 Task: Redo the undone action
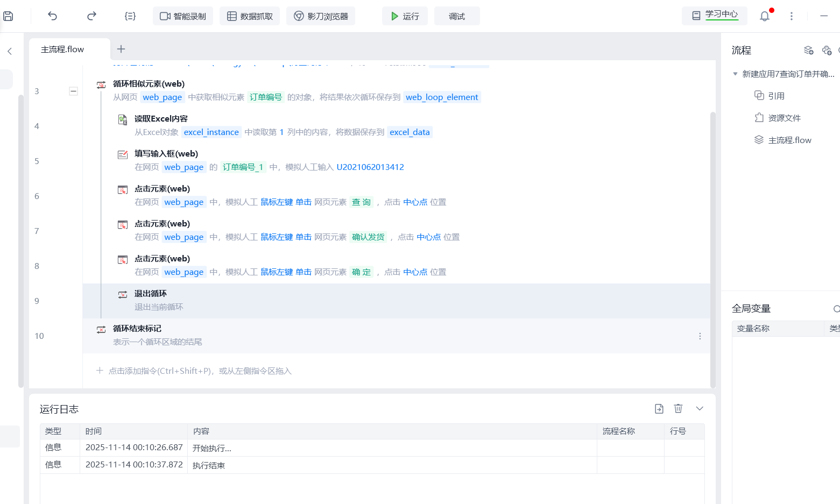pyautogui.click(x=91, y=16)
